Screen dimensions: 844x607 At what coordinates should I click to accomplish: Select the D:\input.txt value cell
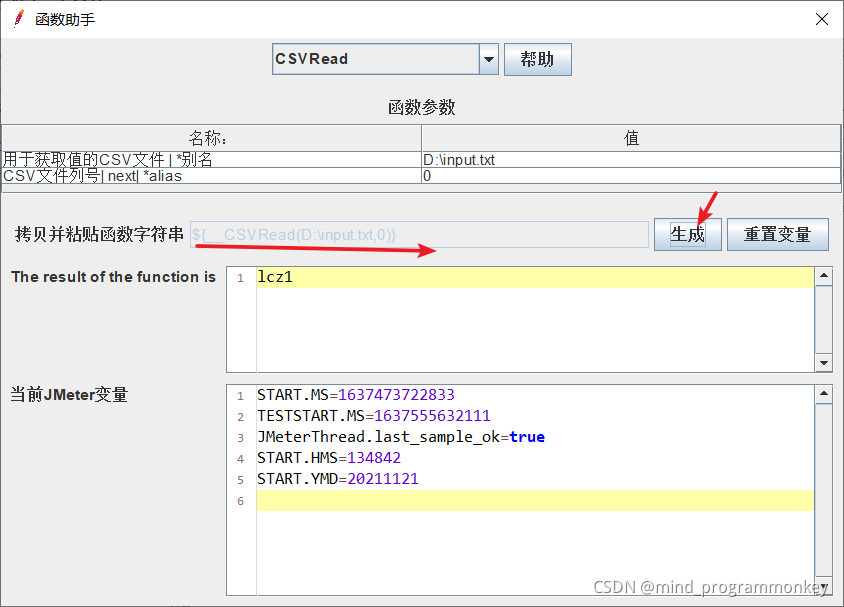pos(631,160)
